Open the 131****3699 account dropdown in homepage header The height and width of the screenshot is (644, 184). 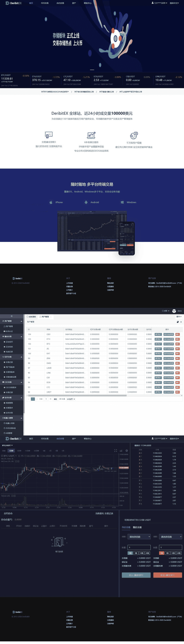(160, 3)
